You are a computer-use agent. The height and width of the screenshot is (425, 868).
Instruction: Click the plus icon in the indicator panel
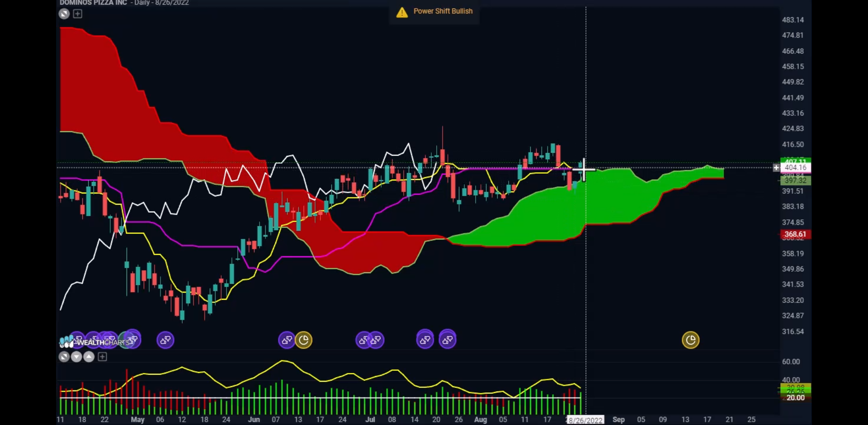click(x=103, y=357)
